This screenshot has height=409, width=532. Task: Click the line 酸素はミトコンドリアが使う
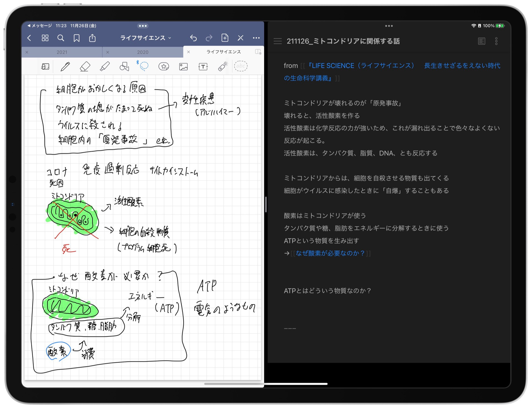pyautogui.click(x=325, y=215)
